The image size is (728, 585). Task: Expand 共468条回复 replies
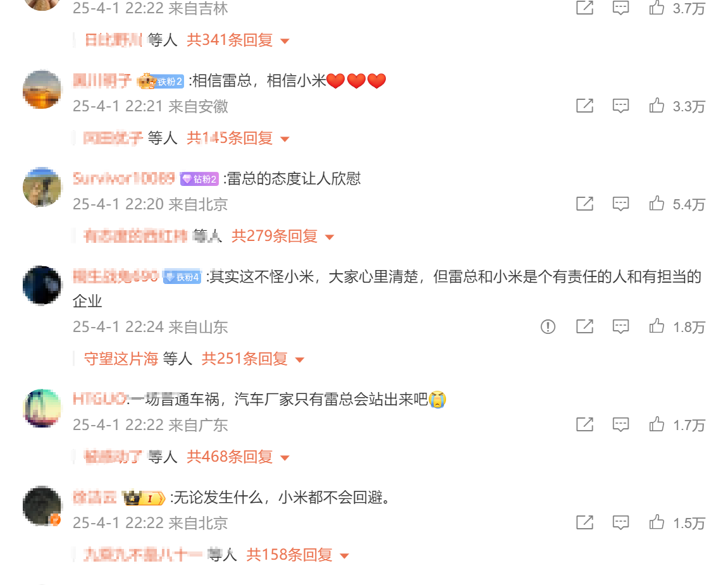tap(238, 457)
